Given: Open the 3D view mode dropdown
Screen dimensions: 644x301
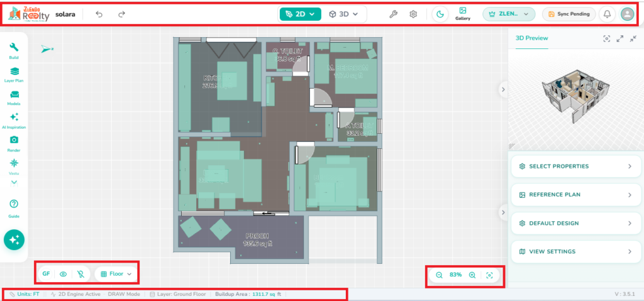Looking at the screenshot, I should coord(344,14).
